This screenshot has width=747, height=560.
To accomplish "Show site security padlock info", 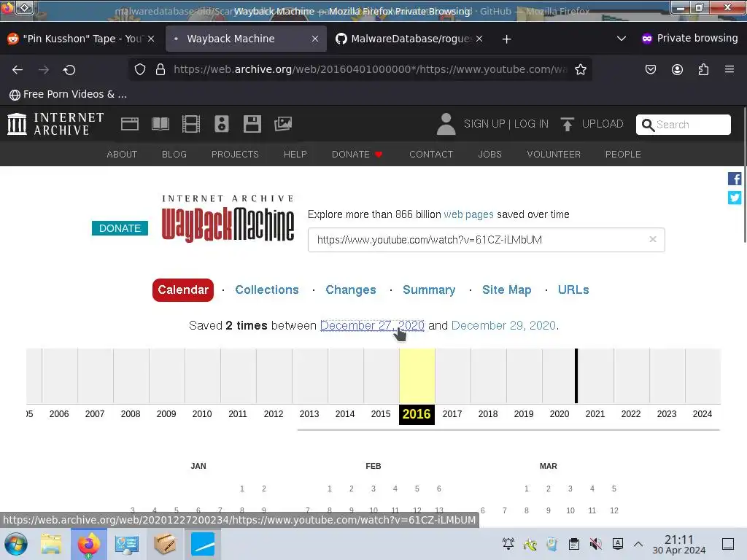I will 160,69.
